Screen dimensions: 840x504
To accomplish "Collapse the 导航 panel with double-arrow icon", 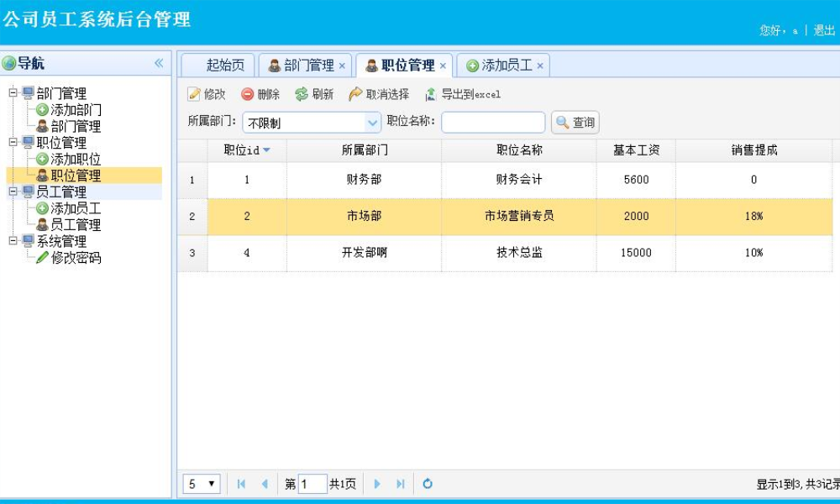I will point(159,63).
